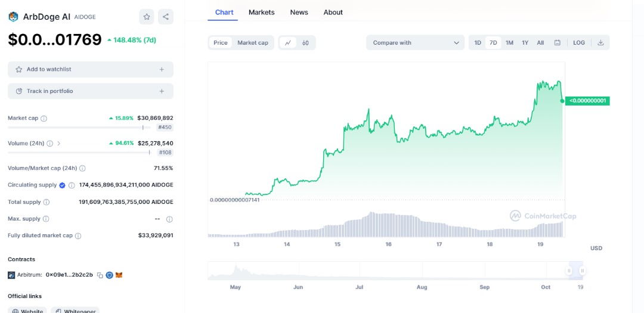Open the Chart tab
This screenshot has height=313, width=644.
(x=224, y=13)
